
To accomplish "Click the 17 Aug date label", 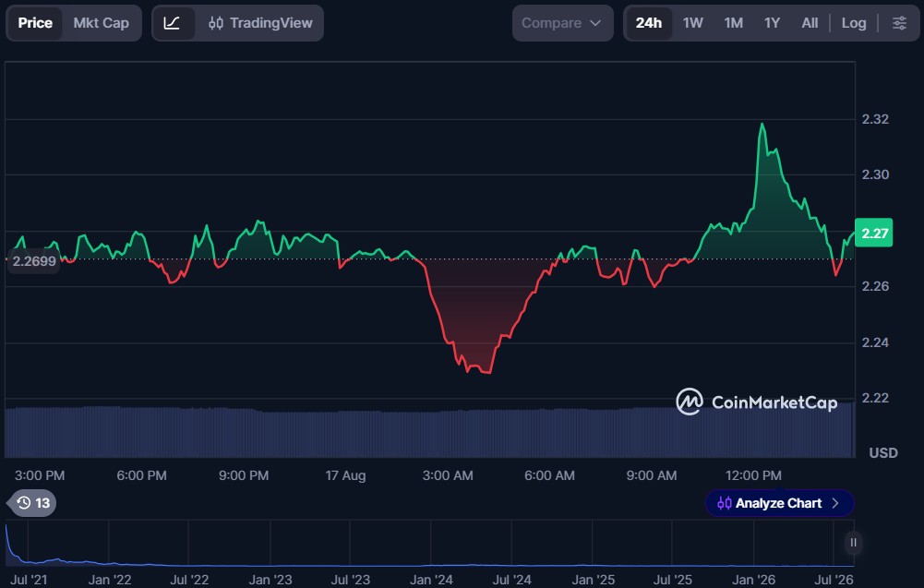I will [345, 475].
